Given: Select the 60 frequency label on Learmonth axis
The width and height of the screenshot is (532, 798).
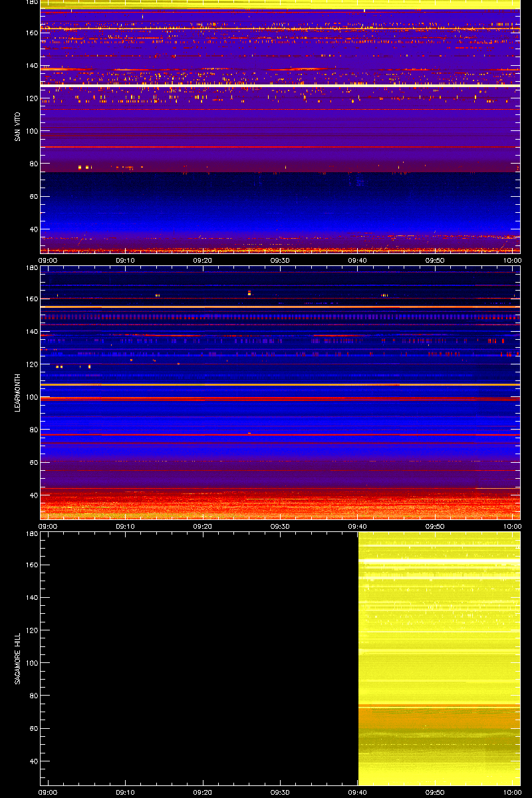Looking at the screenshot, I should pos(33,462).
